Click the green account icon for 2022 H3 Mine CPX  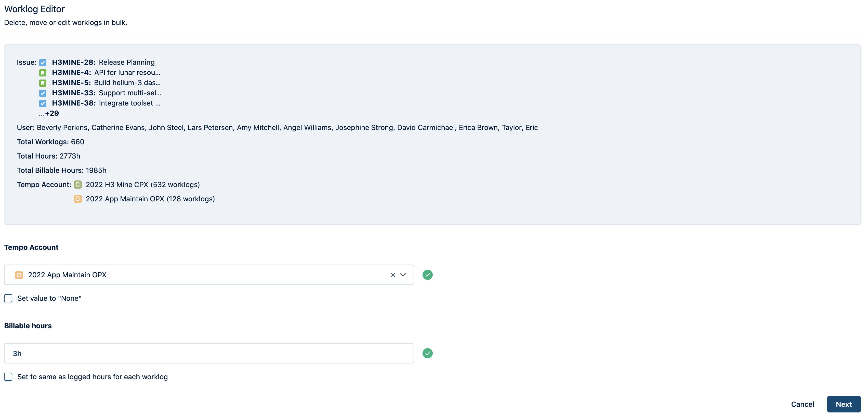pos(77,184)
